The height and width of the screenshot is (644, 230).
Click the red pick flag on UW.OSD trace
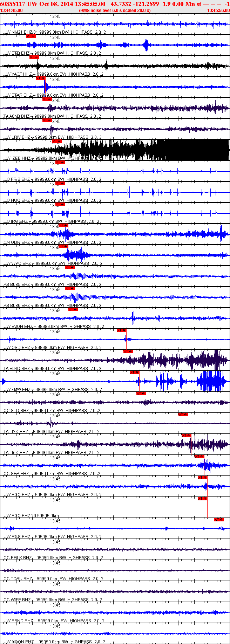[122, 330]
